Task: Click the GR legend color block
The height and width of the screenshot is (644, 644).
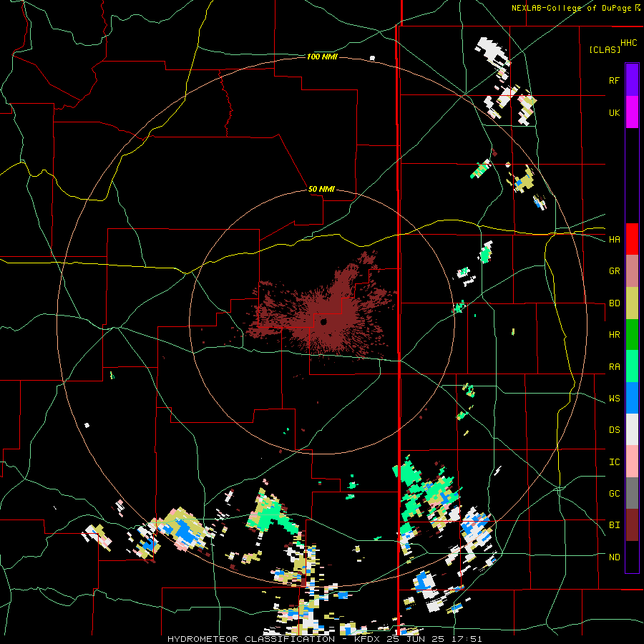Action: point(632,270)
